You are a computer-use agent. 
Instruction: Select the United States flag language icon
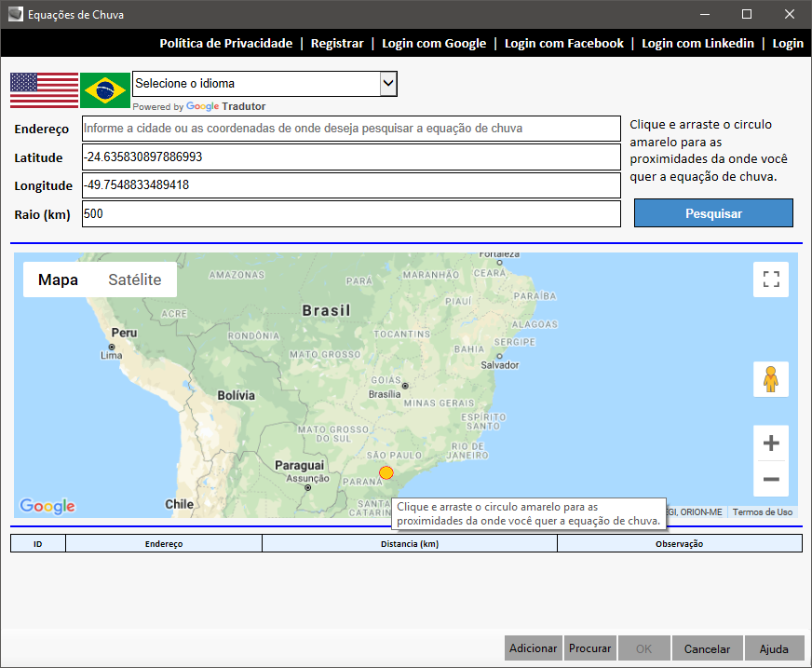(x=44, y=90)
